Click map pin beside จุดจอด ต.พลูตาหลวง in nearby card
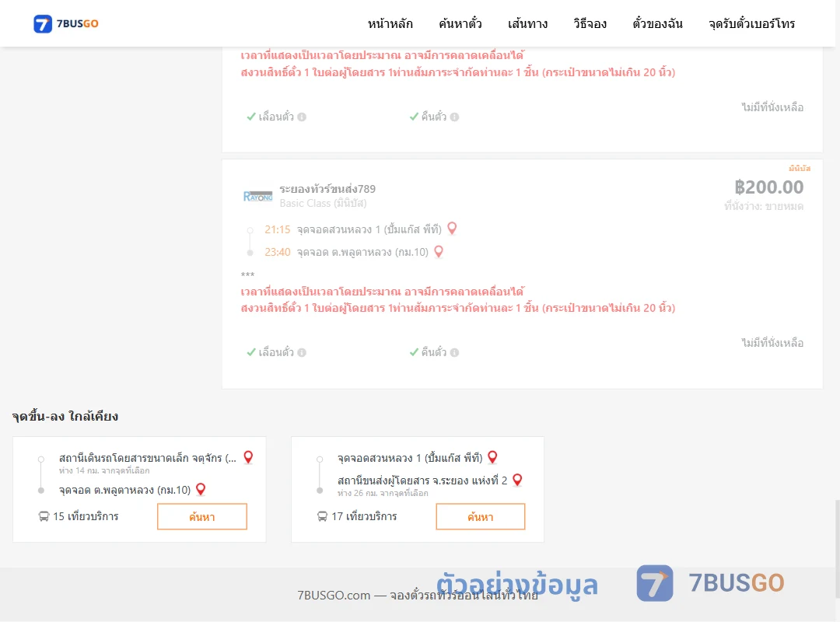The height and width of the screenshot is (622, 840). pos(201,489)
